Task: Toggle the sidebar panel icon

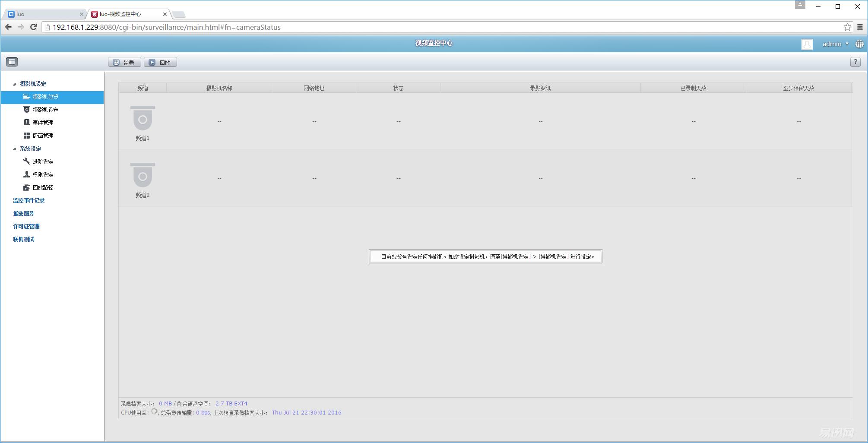Action: click(x=12, y=62)
